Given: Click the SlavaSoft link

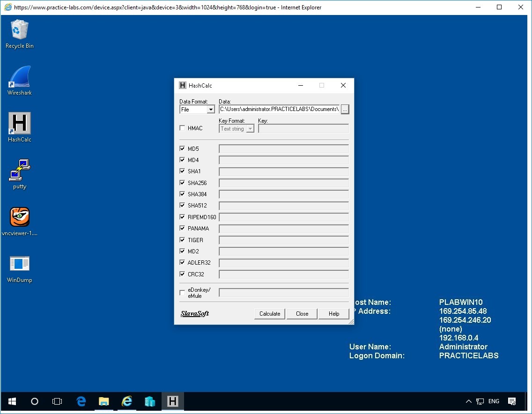Looking at the screenshot, I should pos(195,313).
